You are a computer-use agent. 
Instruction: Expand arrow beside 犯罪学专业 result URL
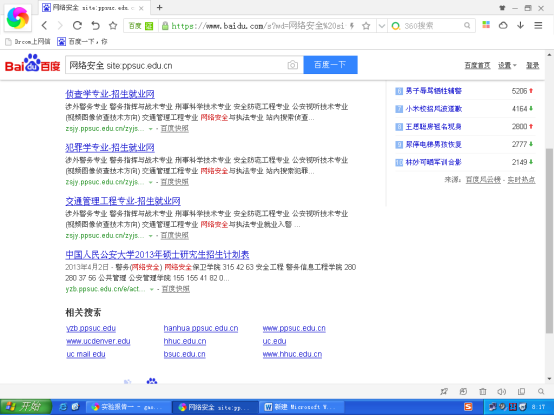tap(151, 182)
